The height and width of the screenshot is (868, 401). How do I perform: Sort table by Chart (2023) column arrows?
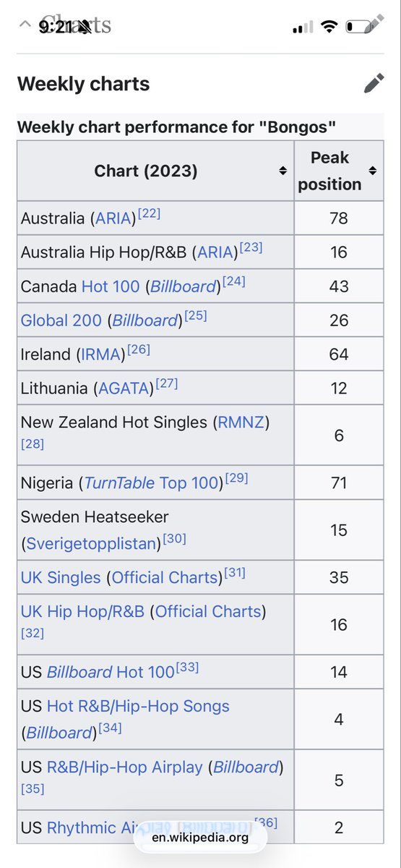[x=283, y=171]
